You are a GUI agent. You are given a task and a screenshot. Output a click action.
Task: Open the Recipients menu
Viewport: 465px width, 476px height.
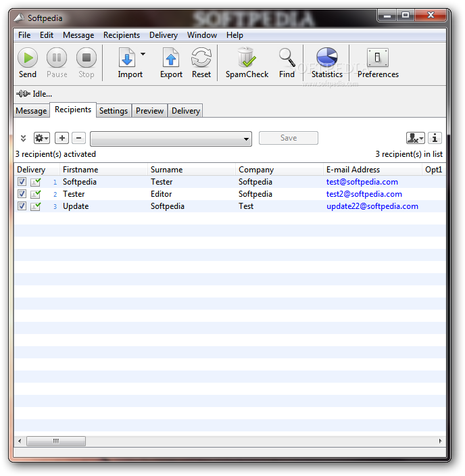pos(122,35)
